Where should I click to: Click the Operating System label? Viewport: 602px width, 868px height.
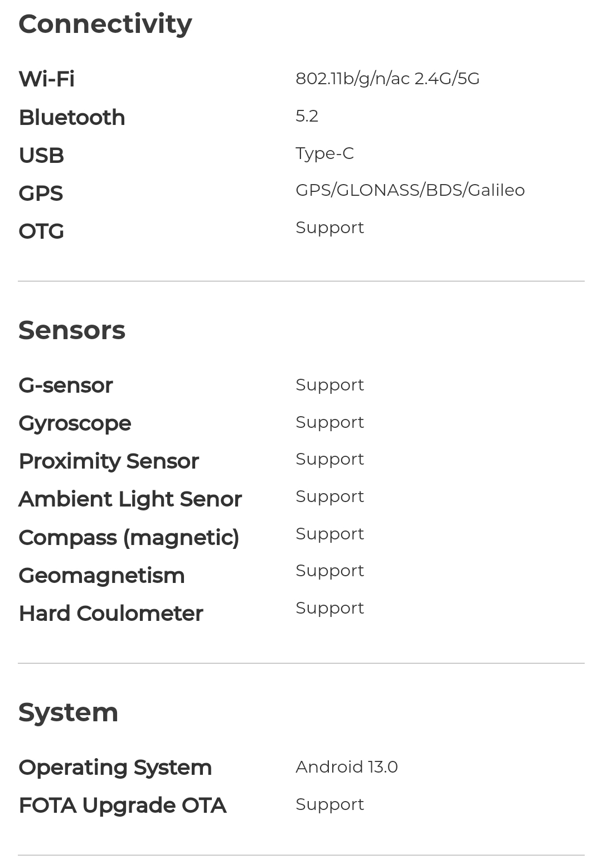point(115,768)
